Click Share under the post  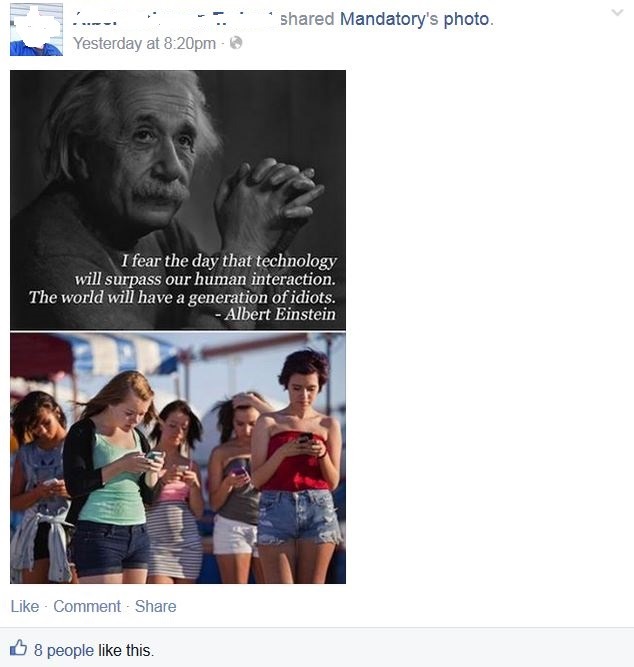[155, 606]
